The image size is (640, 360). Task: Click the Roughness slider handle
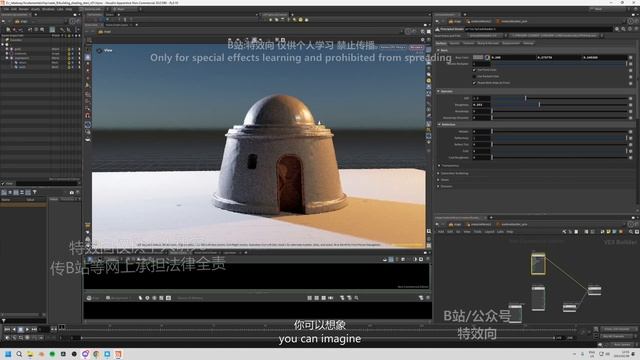point(539,105)
